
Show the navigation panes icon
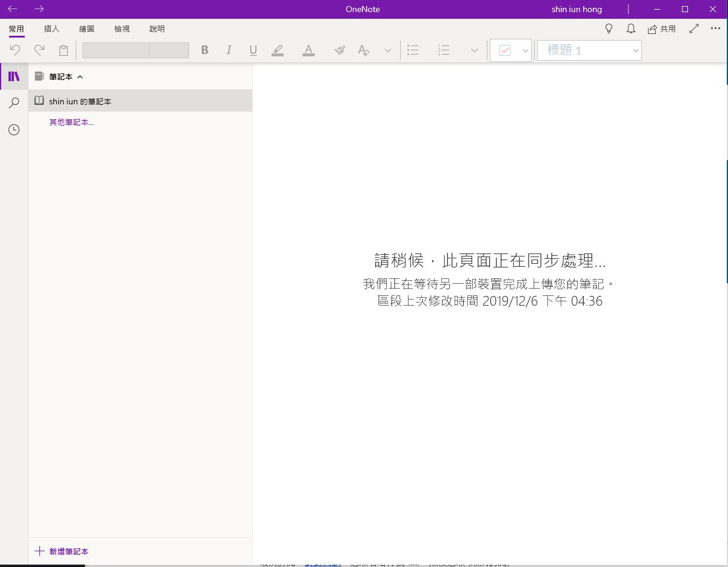click(14, 76)
